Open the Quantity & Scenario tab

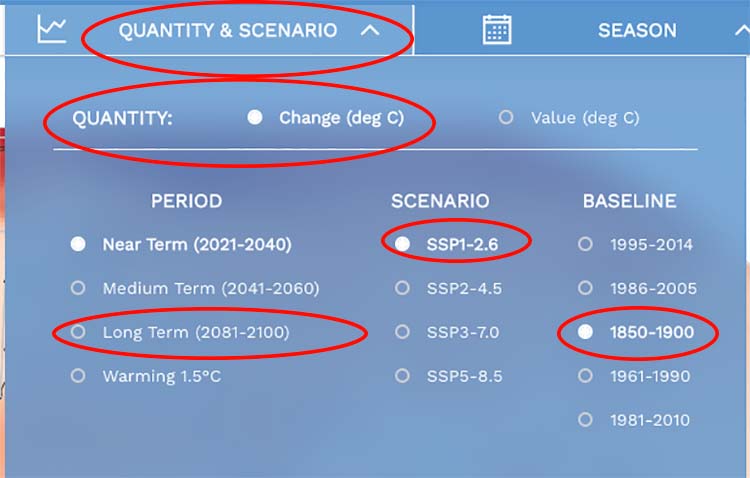point(228,30)
